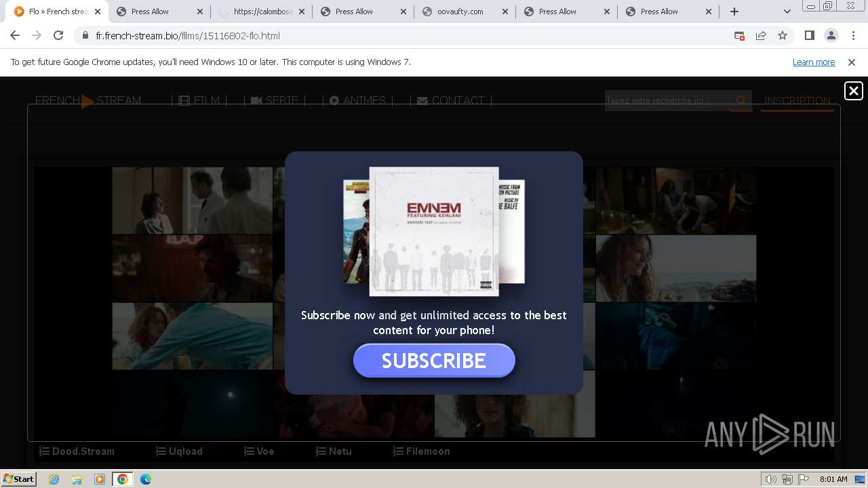The width and height of the screenshot is (868, 488).
Task: Switch to the first Press Allow tab
Action: [159, 12]
